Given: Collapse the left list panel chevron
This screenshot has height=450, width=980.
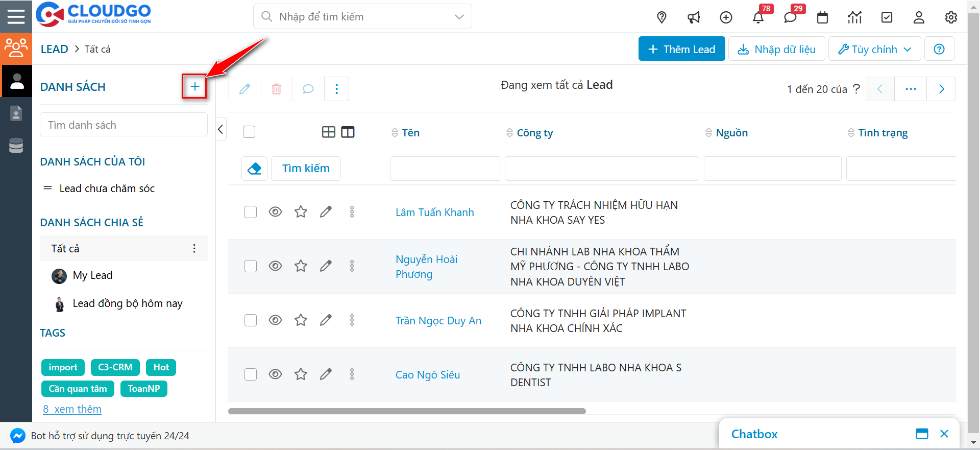Looking at the screenshot, I should 220,130.
